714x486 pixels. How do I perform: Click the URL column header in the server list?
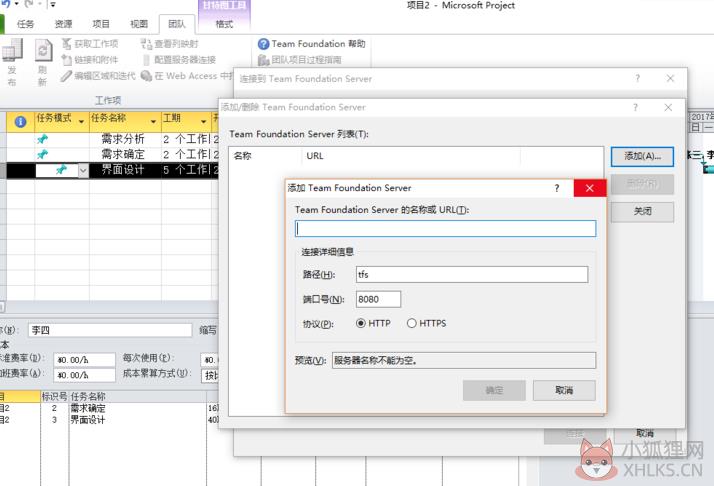(x=411, y=156)
